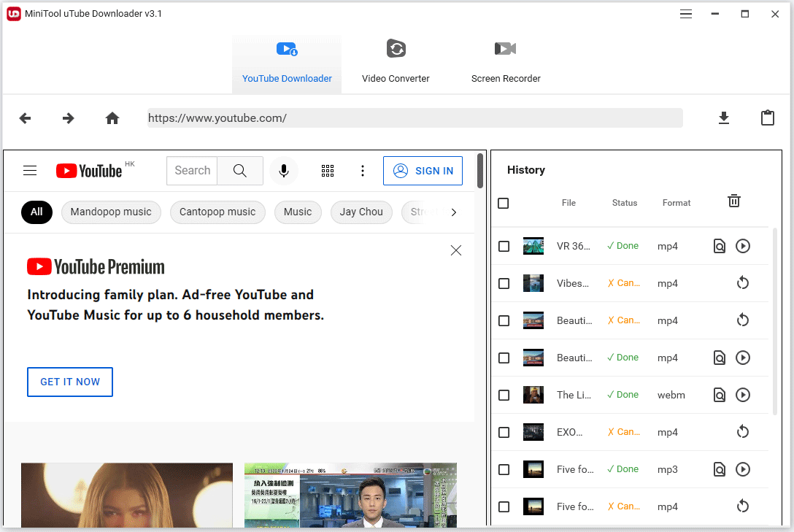Tick the select-all checkbox in History
Image resolution: width=794 pixels, height=532 pixels.
click(504, 204)
